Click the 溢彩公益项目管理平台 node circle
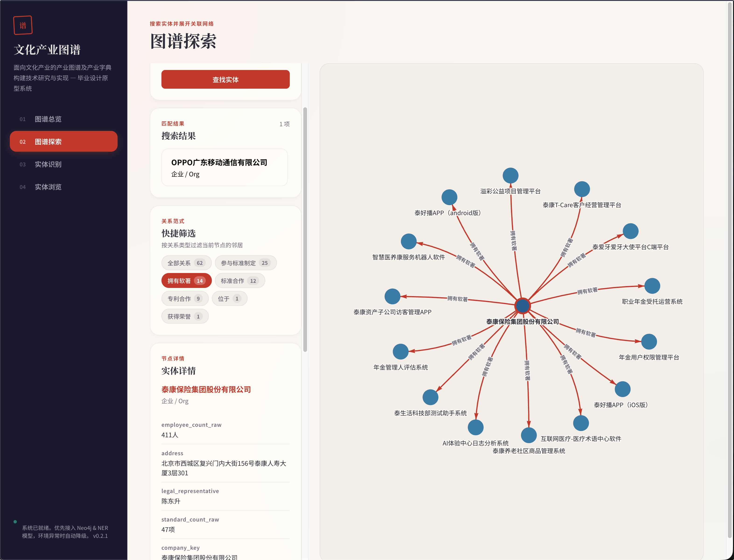Screen dimensions: 734x560 (510, 176)
